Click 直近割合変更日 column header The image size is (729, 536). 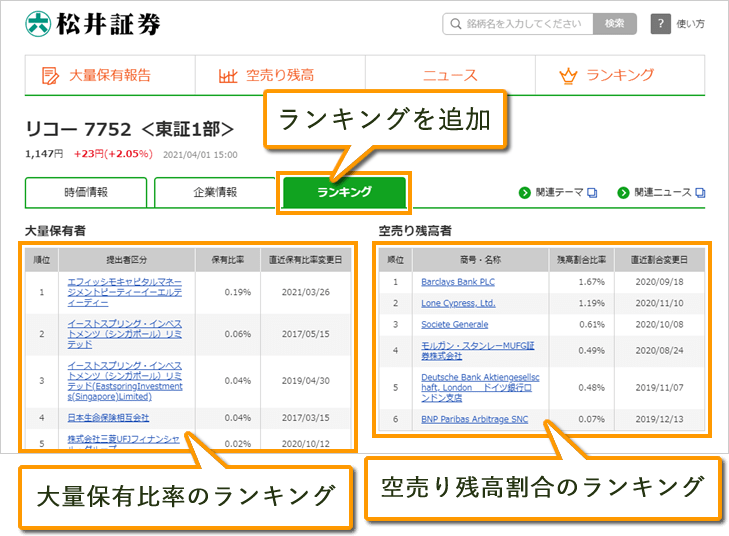659,260
